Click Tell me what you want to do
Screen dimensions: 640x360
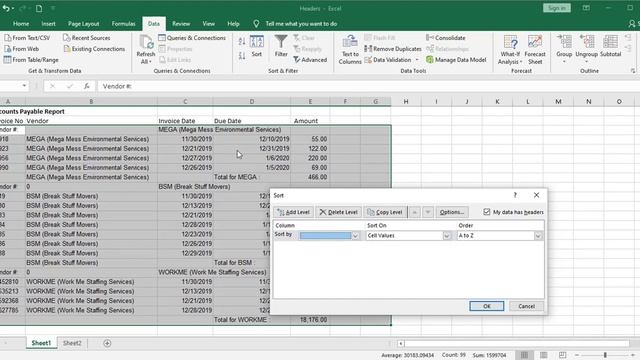click(301, 24)
